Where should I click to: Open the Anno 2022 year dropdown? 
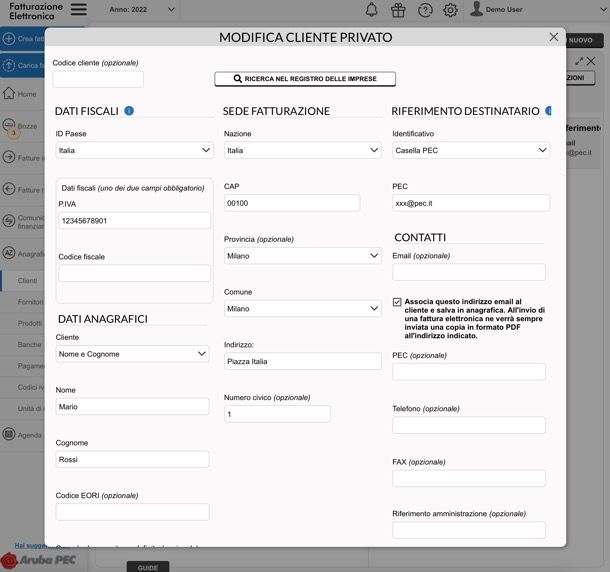point(142,10)
